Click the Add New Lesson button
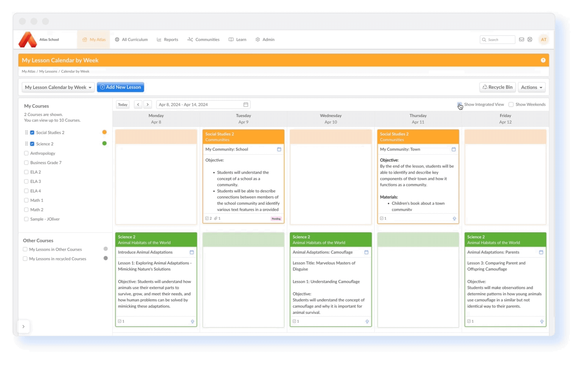 pos(121,87)
